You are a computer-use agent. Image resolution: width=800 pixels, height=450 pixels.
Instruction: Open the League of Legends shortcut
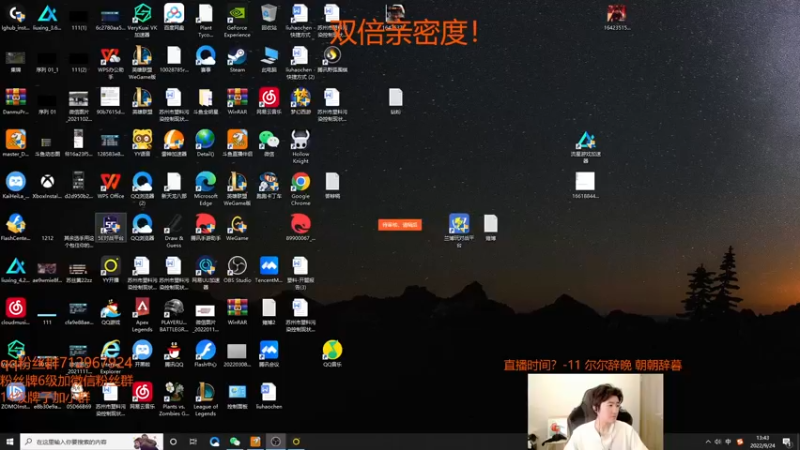point(206,399)
